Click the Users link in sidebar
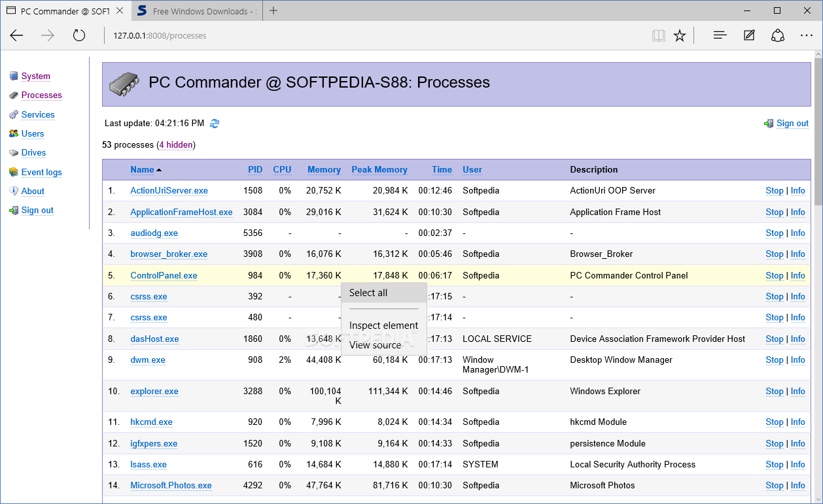Screen dimensions: 823x504 pyautogui.click(x=33, y=133)
